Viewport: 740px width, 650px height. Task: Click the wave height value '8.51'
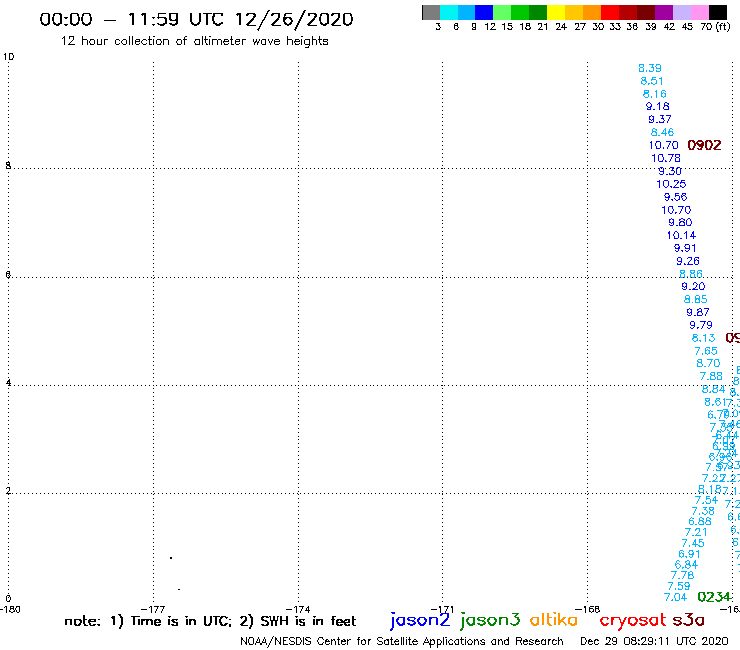652,81
